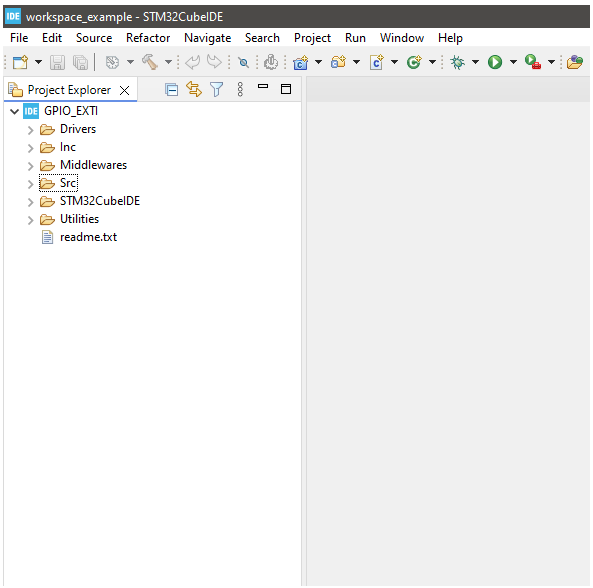593x588 pixels.
Task: Click the Redo arrow icon
Action: pos(214,62)
